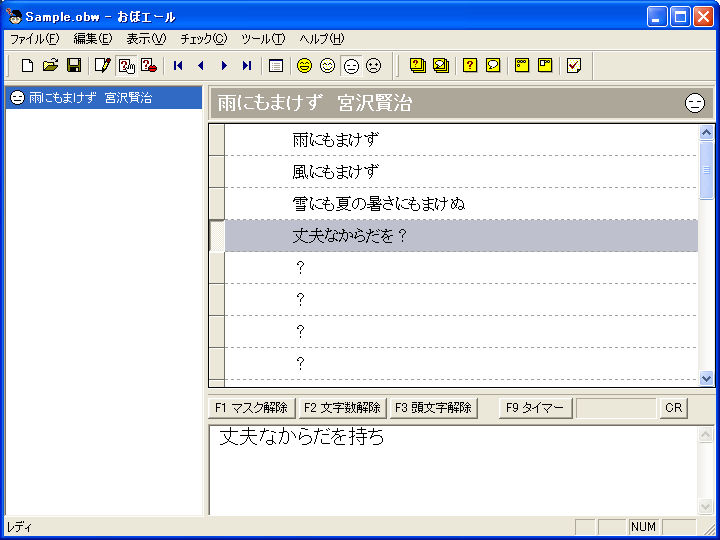Click the NUM indicator in status bar
This screenshot has height=540, width=720.
(643, 527)
